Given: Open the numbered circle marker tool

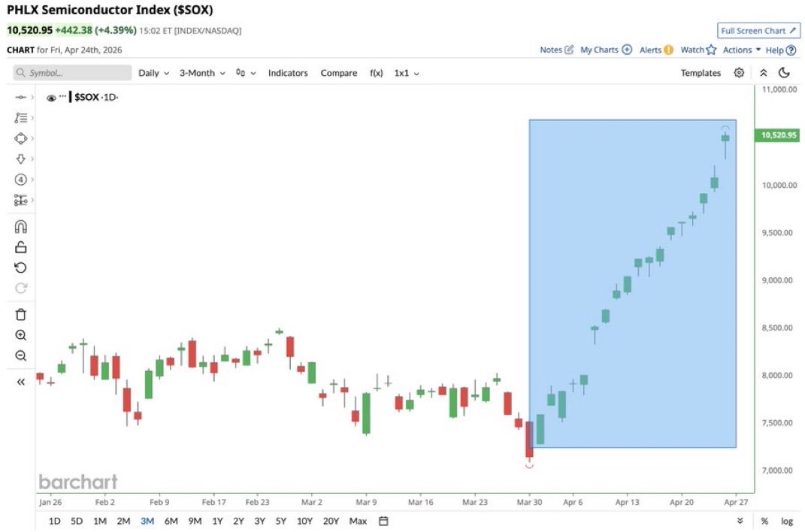Looking at the screenshot, I should (20, 180).
